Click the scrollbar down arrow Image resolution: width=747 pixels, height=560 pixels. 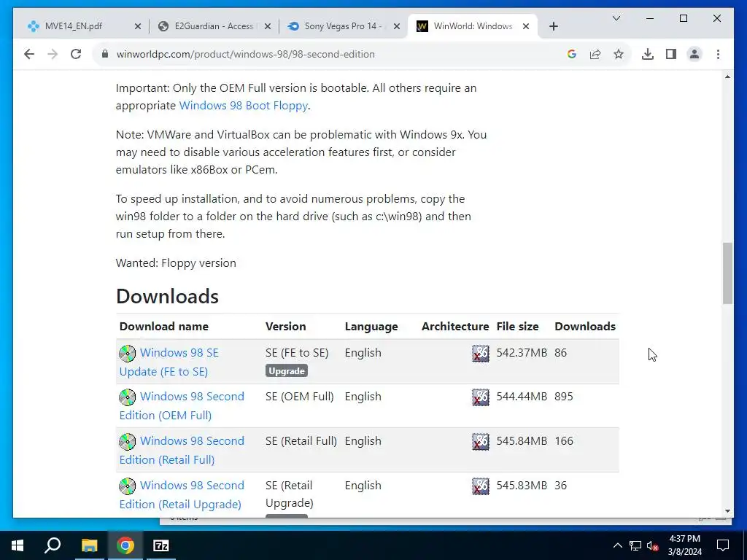pos(727,511)
